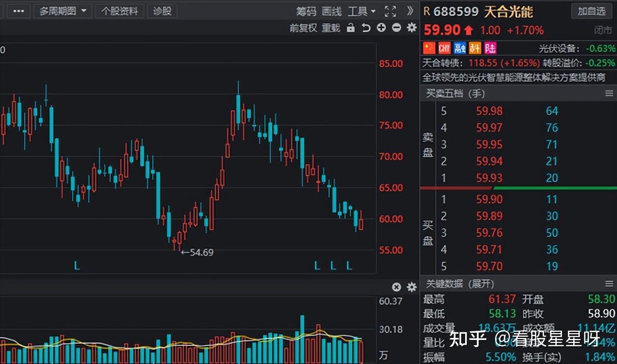Close the volume sub-chart with X icon
The width and height of the screenshot is (617, 364).
pos(396,287)
